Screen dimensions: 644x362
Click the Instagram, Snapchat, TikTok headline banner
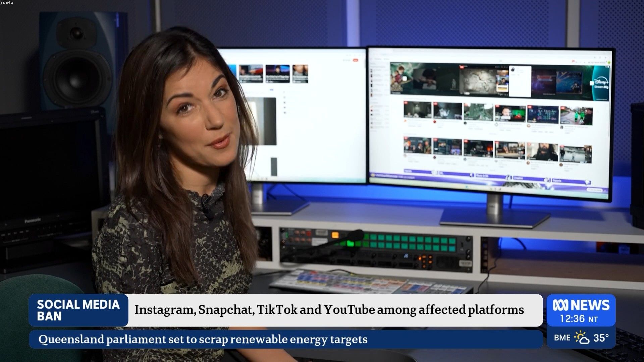[x=329, y=310]
